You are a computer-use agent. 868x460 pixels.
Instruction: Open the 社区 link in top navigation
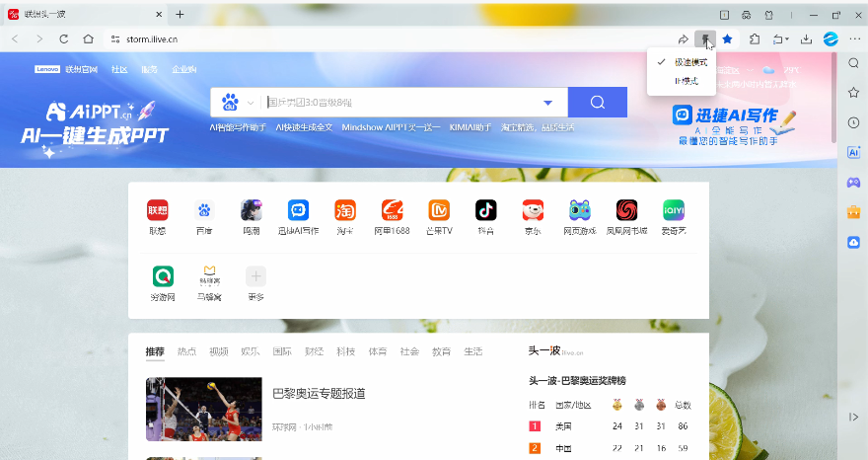[119, 69]
